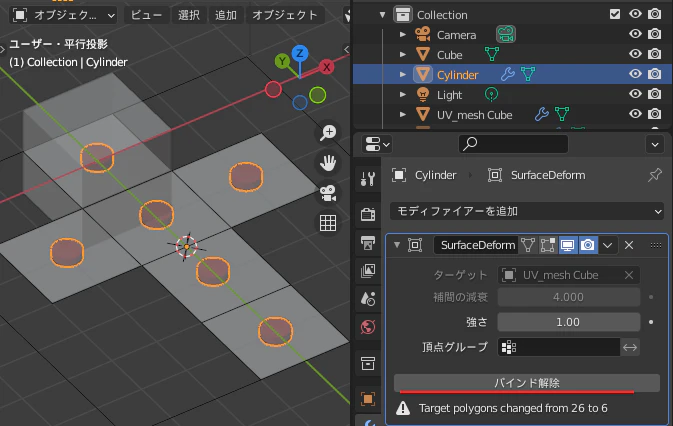Open the Tool properties tab icon
Image resolution: width=673 pixels, height=426 pixels.
(368, 178)
